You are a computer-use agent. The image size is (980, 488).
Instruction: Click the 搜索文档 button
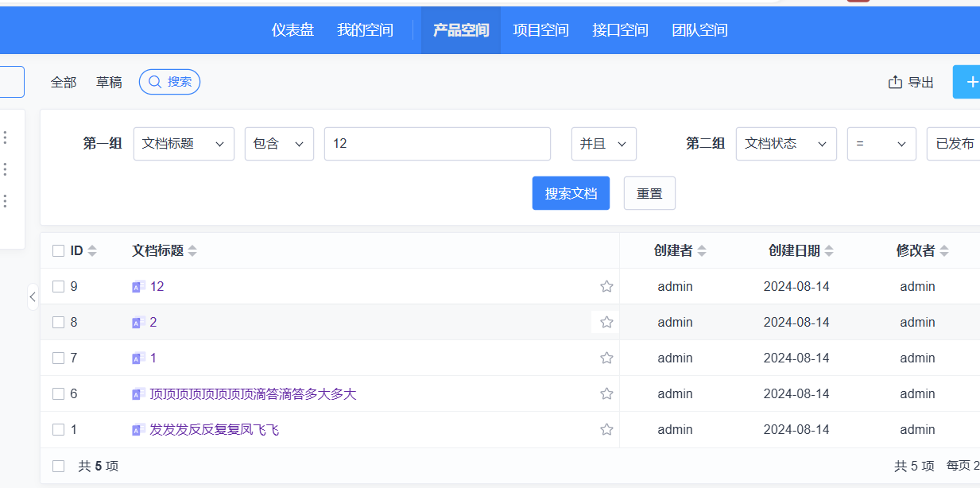[571, 193]
